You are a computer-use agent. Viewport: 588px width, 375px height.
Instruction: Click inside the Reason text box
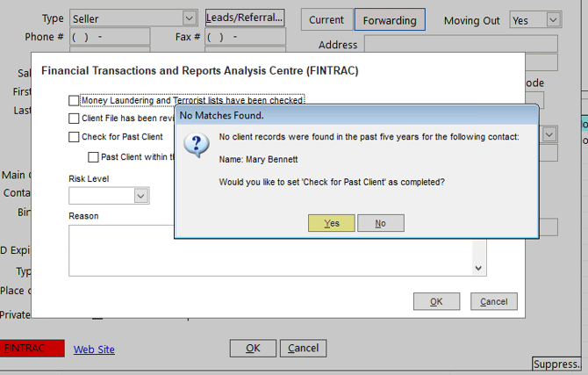tap(263, 249)
